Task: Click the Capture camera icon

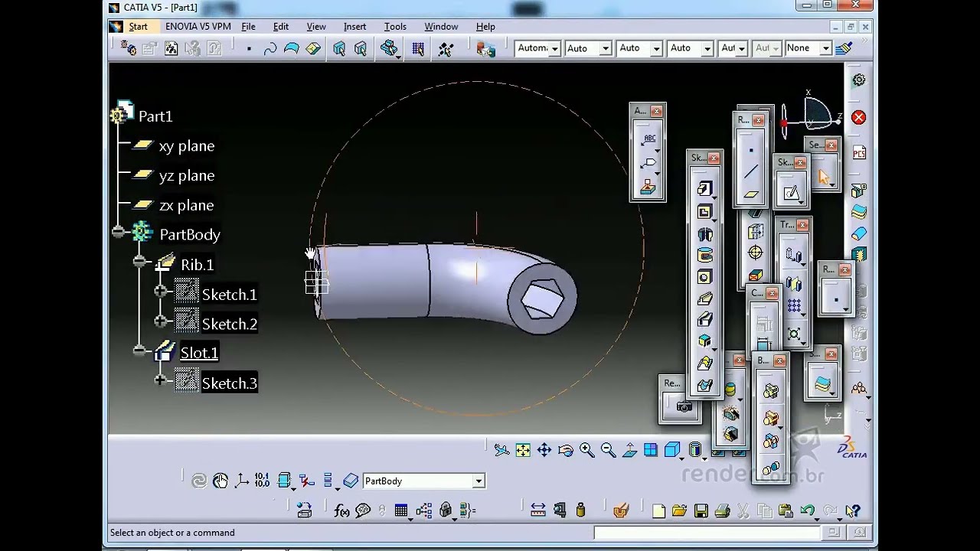Action: tap(684, 407)
